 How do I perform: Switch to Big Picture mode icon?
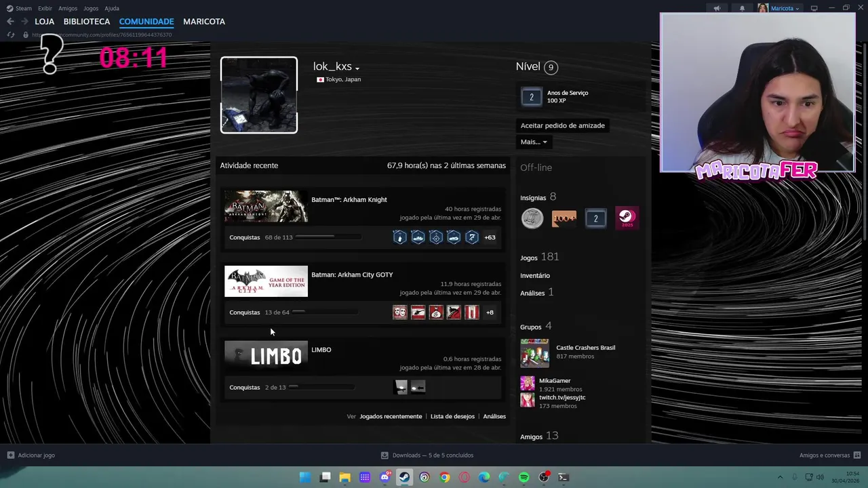(x=814, y=8)
